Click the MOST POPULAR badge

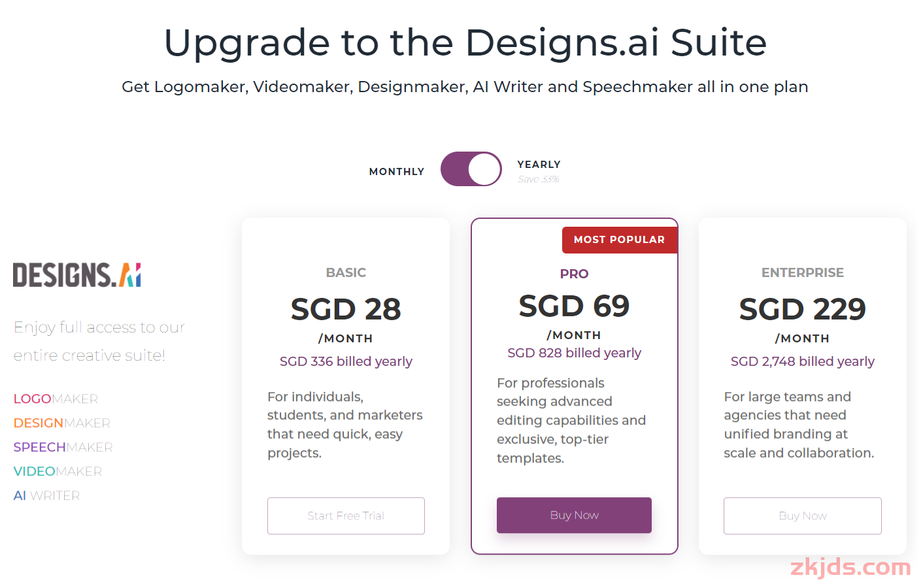[619, 240]
